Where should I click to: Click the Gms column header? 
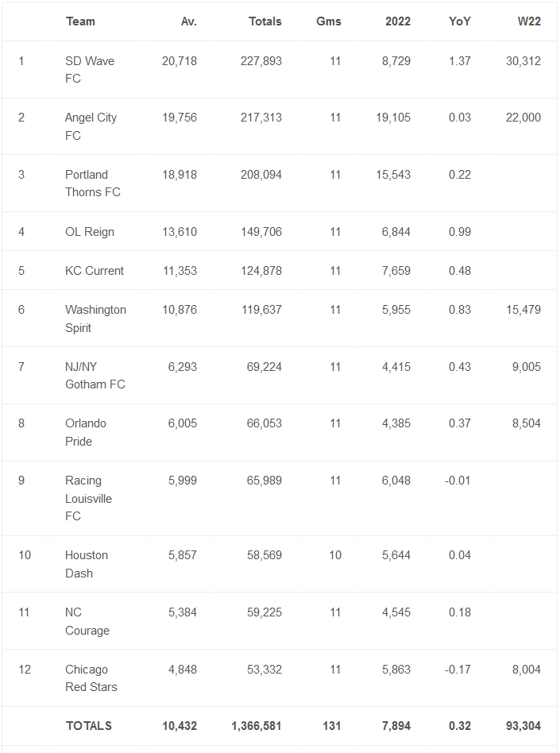(x=329, y=21)
